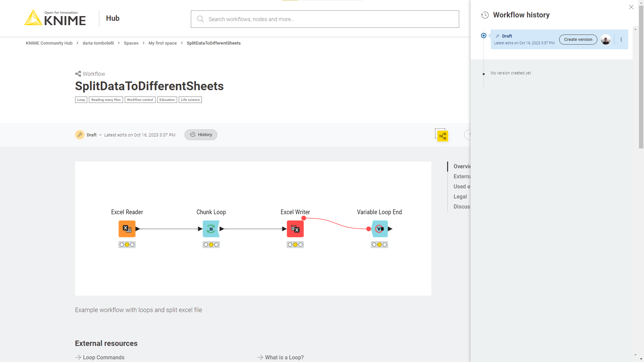This screenshot has width=644, height=362.
Task: Click the Workflow history clock icon
Action: pyautogui.click(x=485, y=15)
